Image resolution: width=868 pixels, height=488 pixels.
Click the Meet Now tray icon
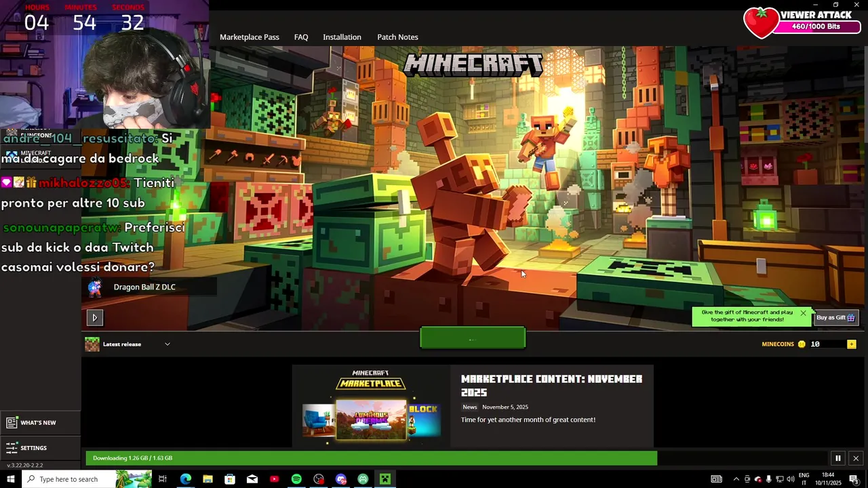tap(747, 479)
